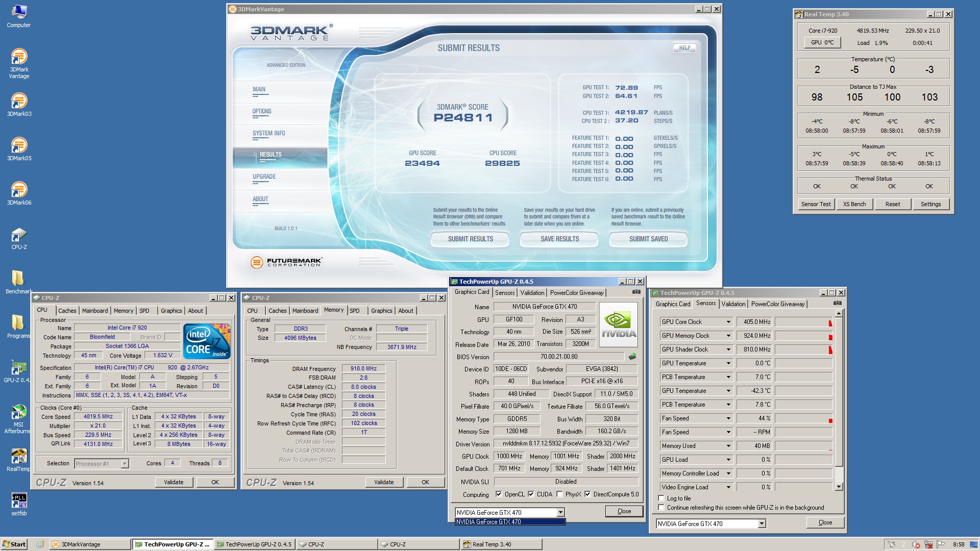This screenshot has height=551, width=980.
Task: Open the Computer desktop icon
Action: [18, 16]
